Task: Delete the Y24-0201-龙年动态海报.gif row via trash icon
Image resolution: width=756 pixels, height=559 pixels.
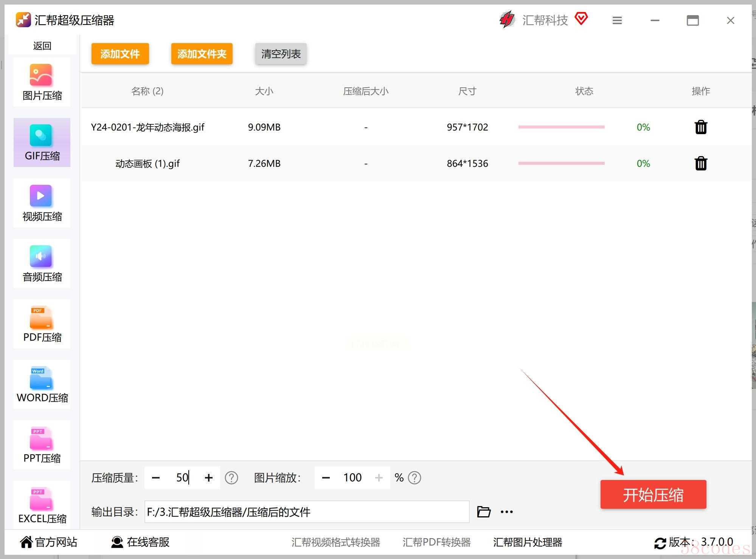Action: [701, 127]
